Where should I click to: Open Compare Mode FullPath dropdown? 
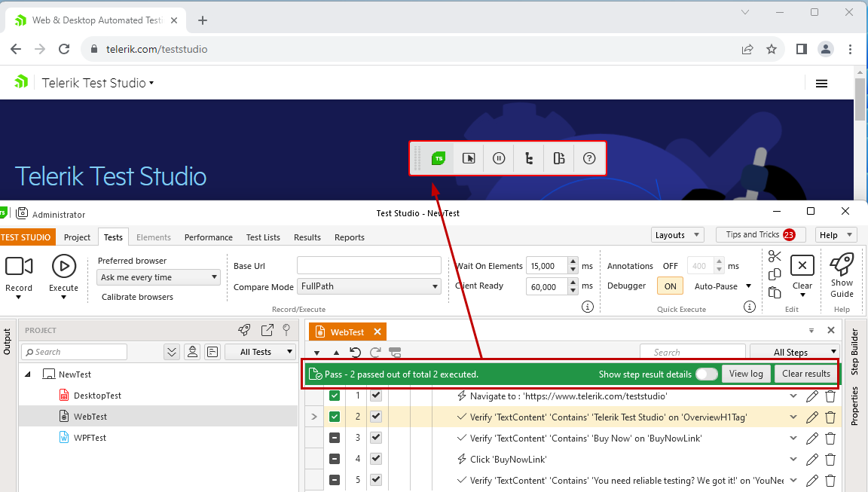tap(369, 286)
